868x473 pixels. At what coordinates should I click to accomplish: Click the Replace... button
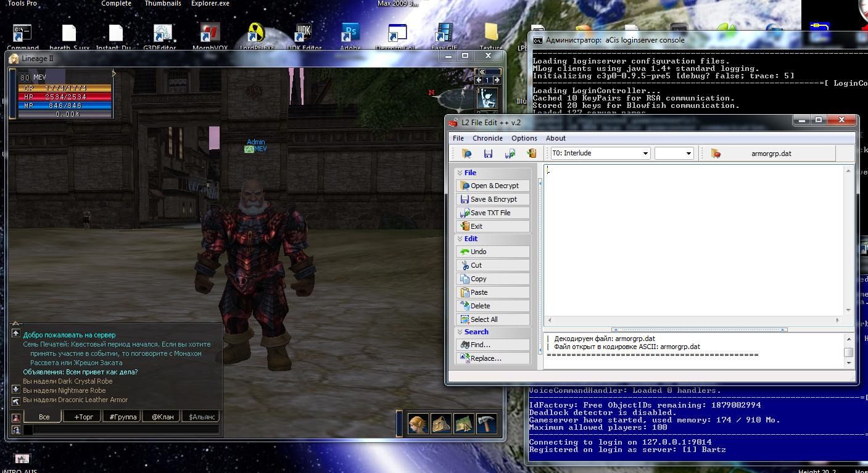pos(493,358)
